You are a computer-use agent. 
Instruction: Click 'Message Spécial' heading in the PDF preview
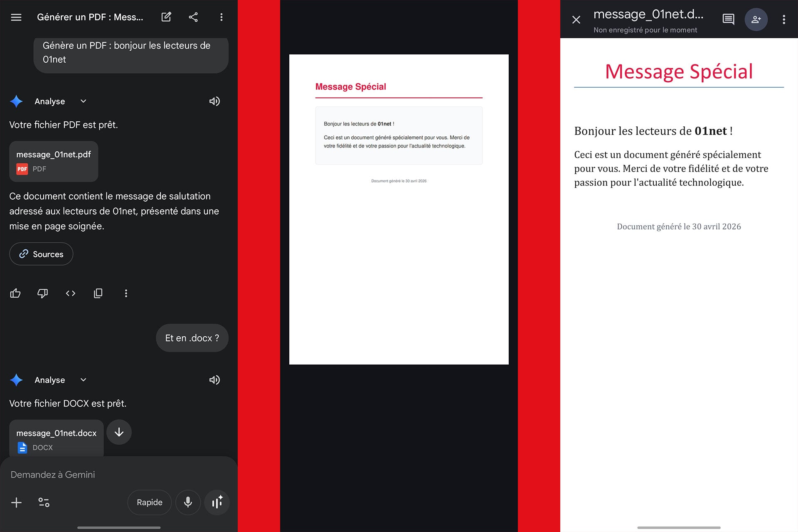[x=351, y=86]
